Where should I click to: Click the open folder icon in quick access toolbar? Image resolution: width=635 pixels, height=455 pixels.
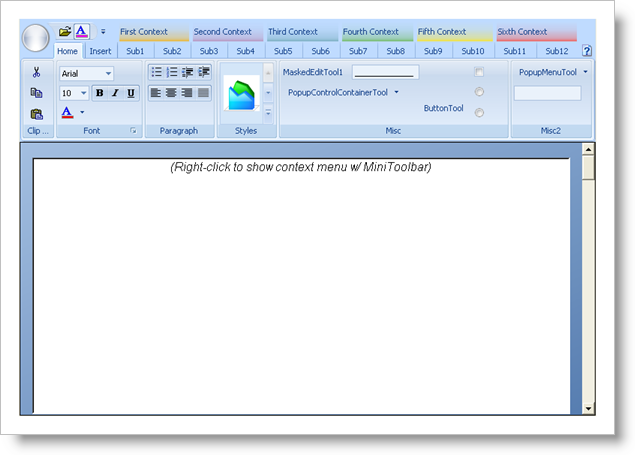pos(65,31)
